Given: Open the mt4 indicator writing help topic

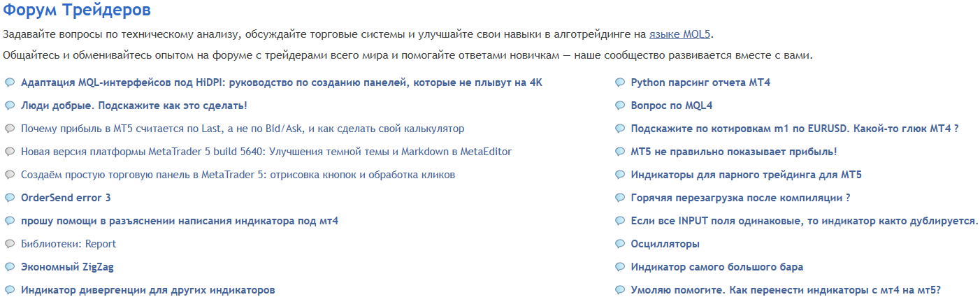Looking at the screenshot, I should [180, 221].
